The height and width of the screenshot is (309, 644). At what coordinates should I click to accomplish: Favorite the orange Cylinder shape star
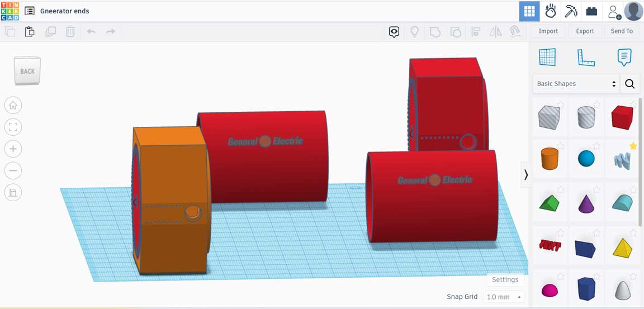[560, 146]
